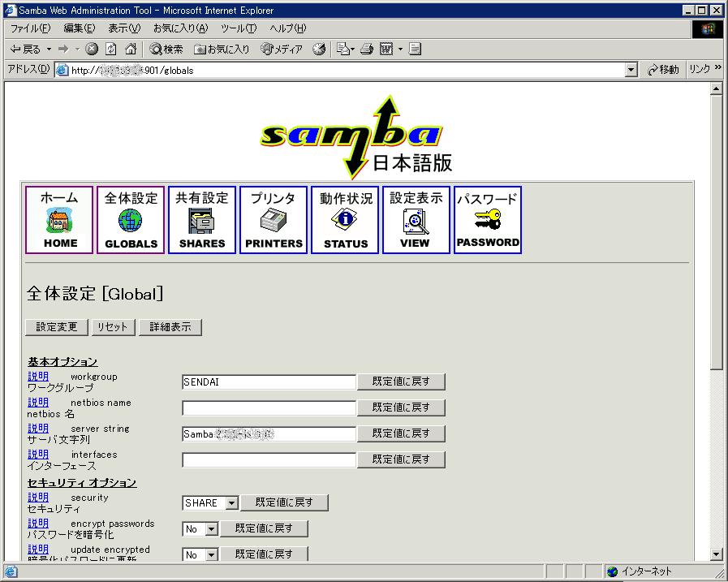Click the empty interfaces input field
The height and width of the screenshot is (582, 728).
tap(269, 460)
